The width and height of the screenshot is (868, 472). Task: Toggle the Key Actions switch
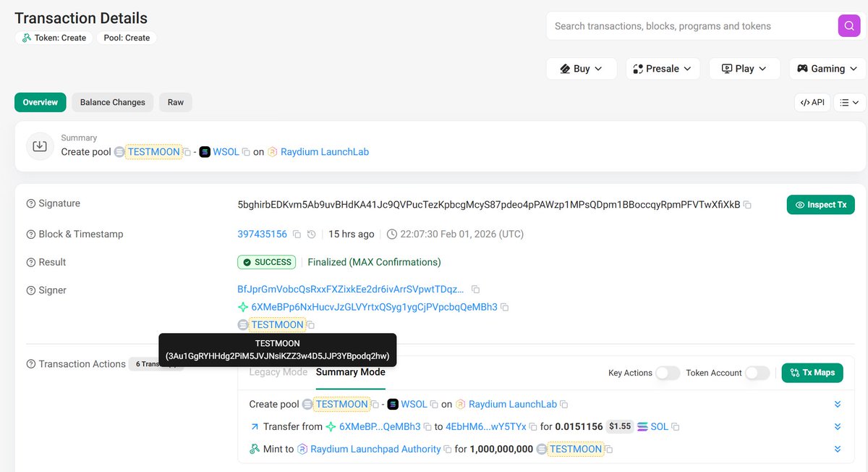(668, 373)
